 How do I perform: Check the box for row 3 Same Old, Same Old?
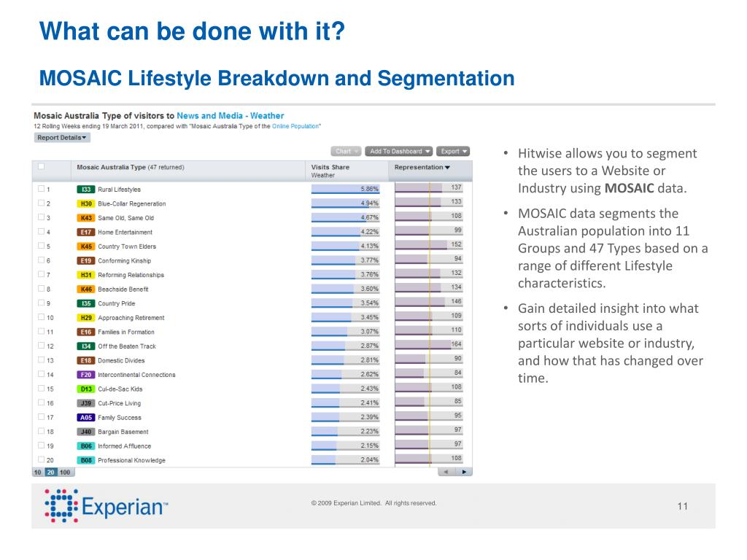point(42,217)
